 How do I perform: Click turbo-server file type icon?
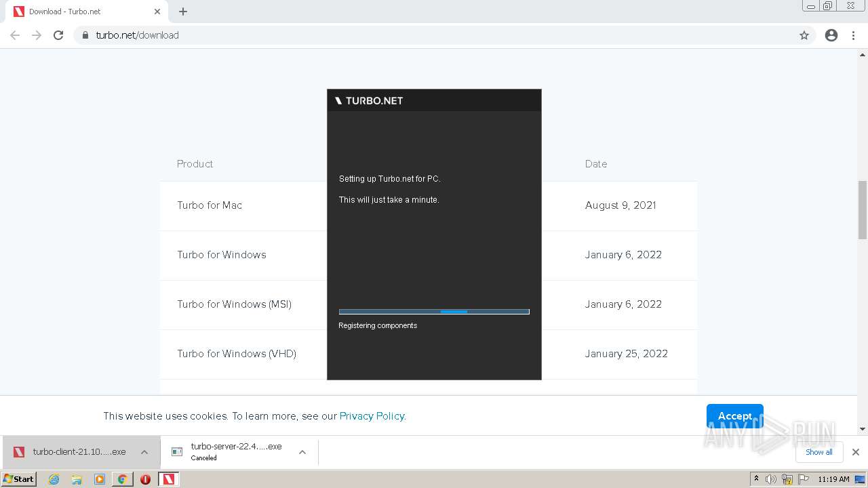177,452
